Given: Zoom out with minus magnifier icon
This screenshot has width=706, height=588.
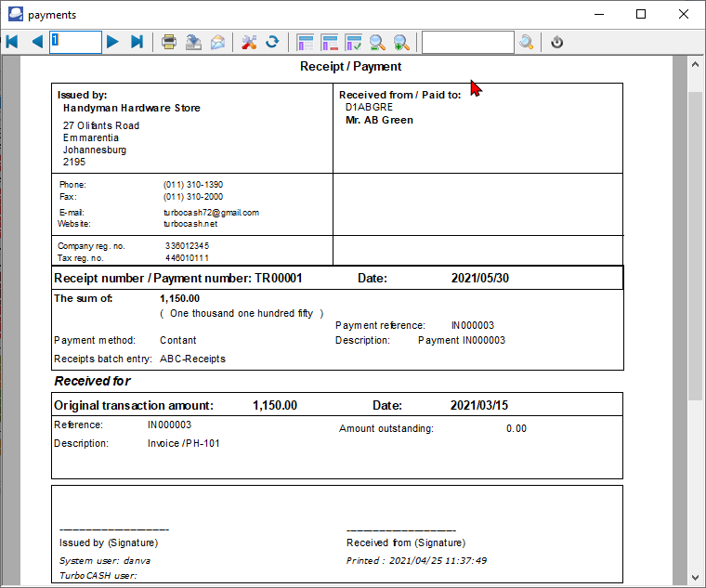Looking at the screenshot, I should [377, 42].
